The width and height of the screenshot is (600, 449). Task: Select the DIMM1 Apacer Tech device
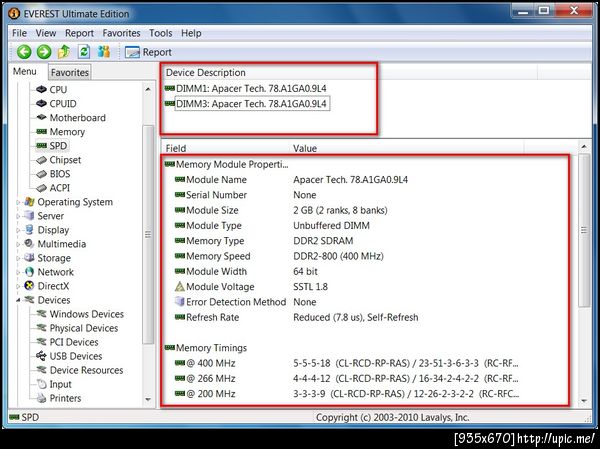[x=246, y=89]
